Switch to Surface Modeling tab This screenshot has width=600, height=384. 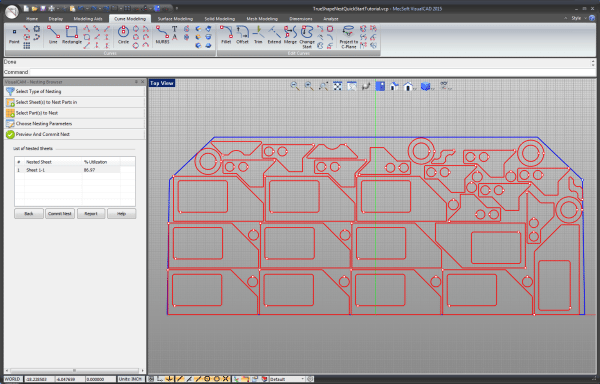coord(175,19)
